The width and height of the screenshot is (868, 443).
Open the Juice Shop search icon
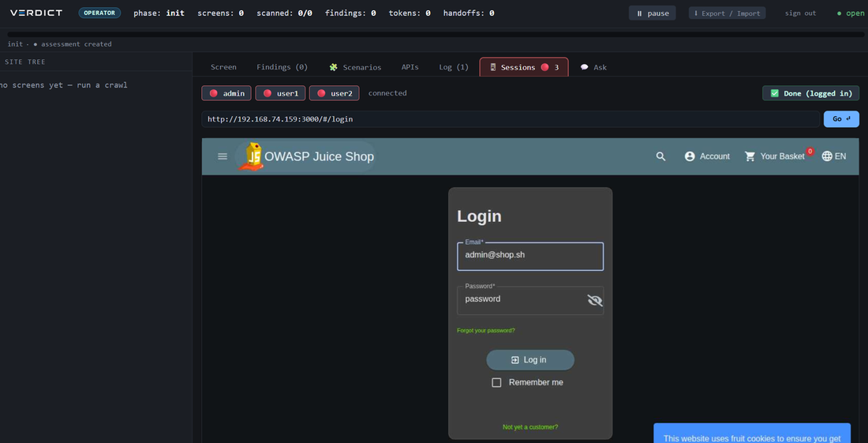coord(660,156)
